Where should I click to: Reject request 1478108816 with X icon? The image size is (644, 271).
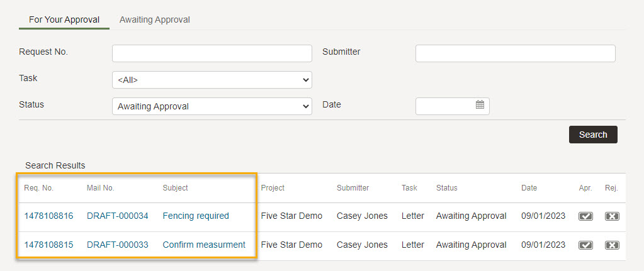point(612,216)
